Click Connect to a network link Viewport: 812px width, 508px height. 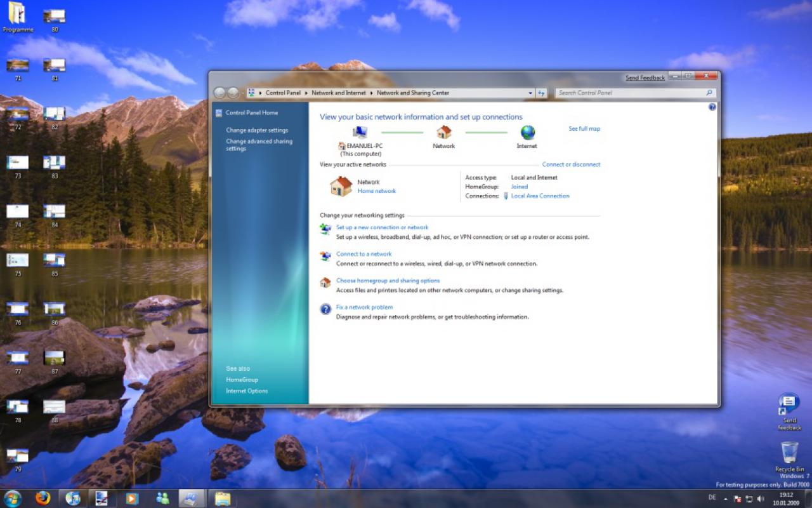point(364,254)
